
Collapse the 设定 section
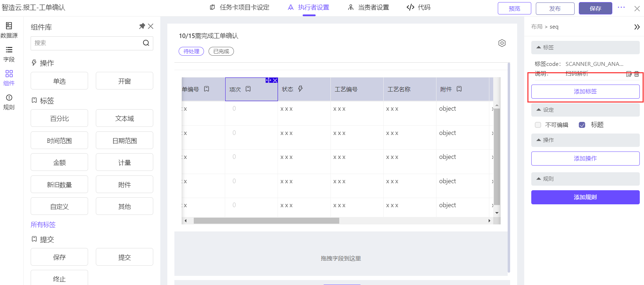click(539, 110)
